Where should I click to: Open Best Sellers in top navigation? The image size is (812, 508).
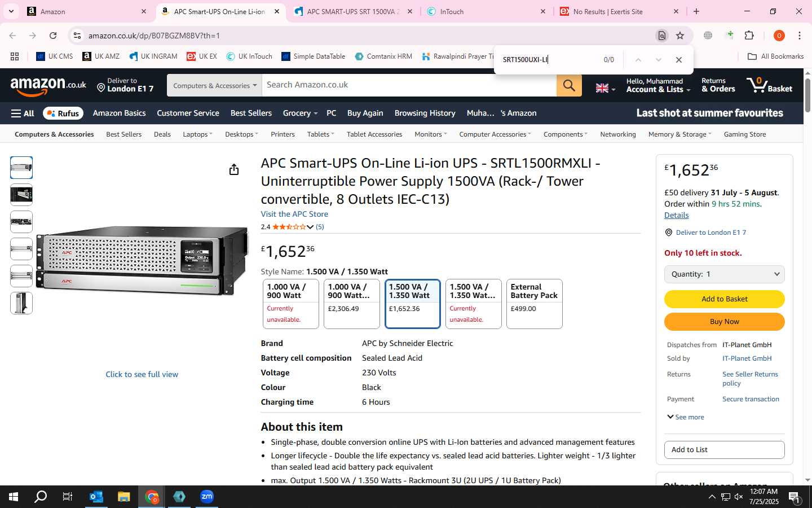(x=251, y=113)
